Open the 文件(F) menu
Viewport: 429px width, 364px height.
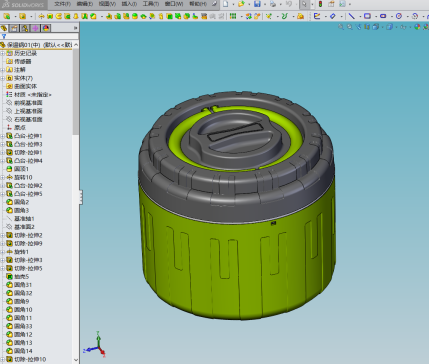click(62, 4)
